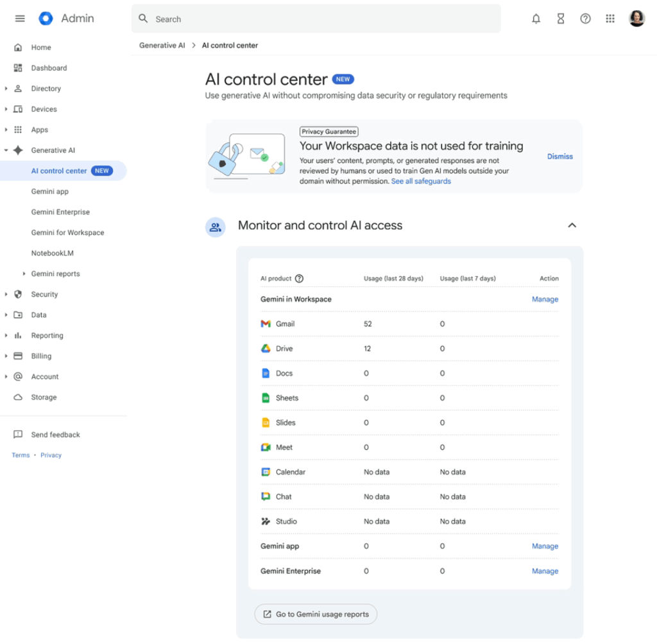Click the Home house icon
The height and width of the screenshot is (644, 657).
pyautogui.click(x=18, y=48)
